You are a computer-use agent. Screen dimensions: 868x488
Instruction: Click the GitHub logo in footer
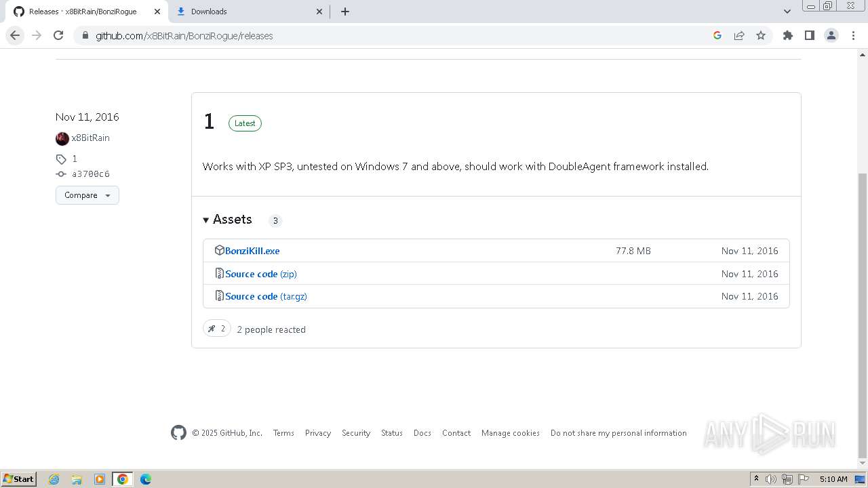tap(178, 433)
